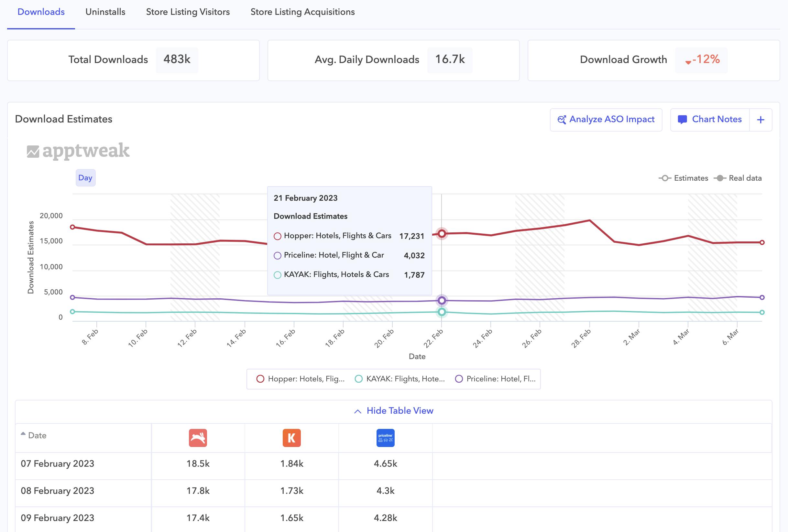Select the Day granularity button

point(85,178)
